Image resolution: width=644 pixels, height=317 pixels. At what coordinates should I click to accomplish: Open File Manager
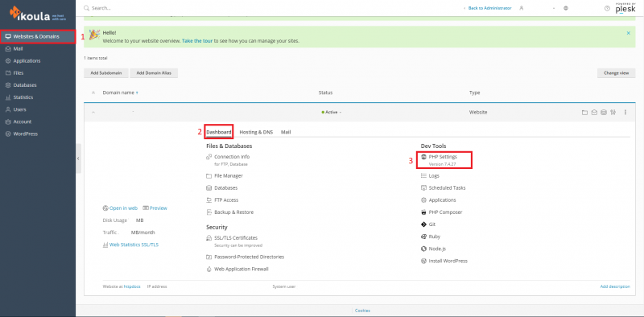229,175
